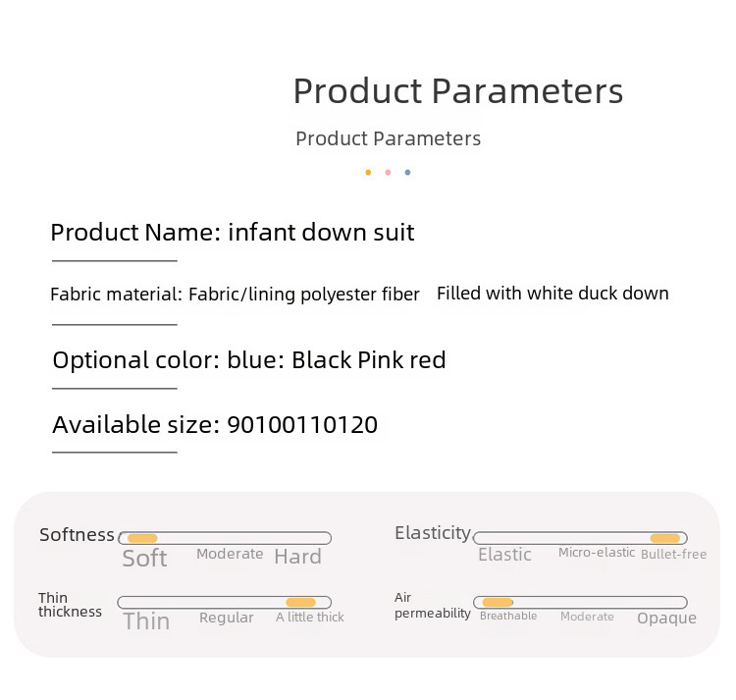
Task: Click the orange Softness slider indicator
Action: [x=142, y=538]
